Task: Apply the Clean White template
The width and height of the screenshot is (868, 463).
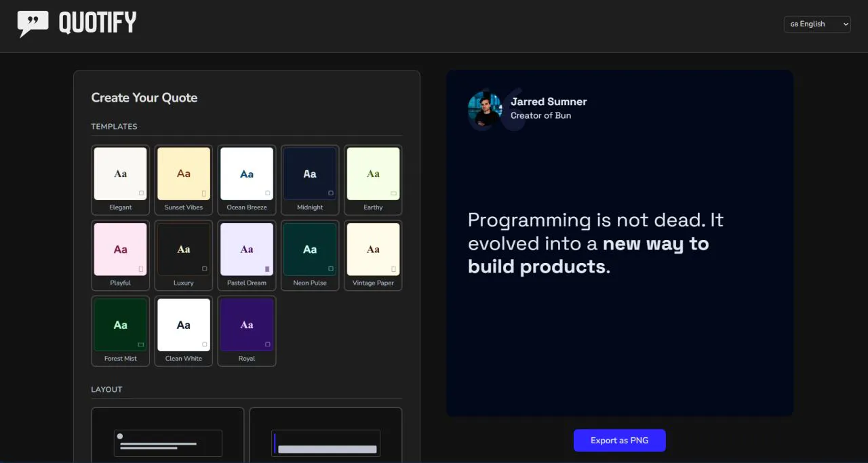Action: 184,331
